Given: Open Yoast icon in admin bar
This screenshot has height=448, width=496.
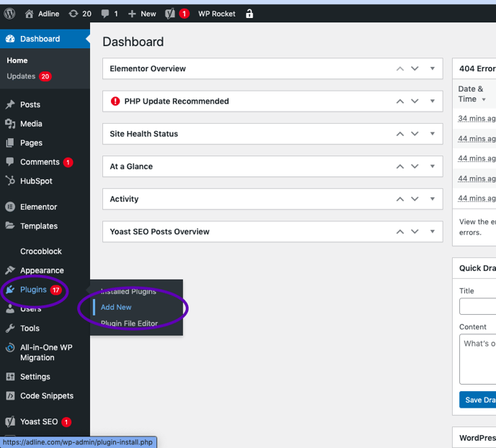Looking at the screenshot, I should click(x=170, y=14).
